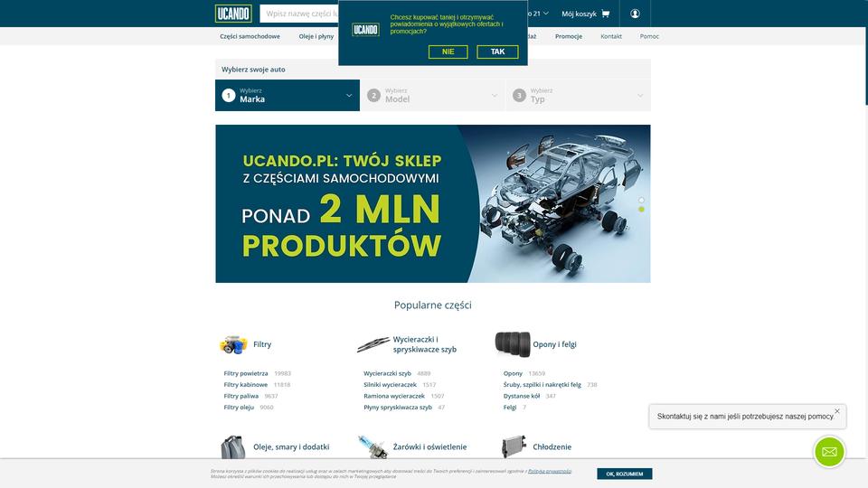Open Ramiona wycieraczek link
This screenshot has width=868, height=488.
point(394,396)
